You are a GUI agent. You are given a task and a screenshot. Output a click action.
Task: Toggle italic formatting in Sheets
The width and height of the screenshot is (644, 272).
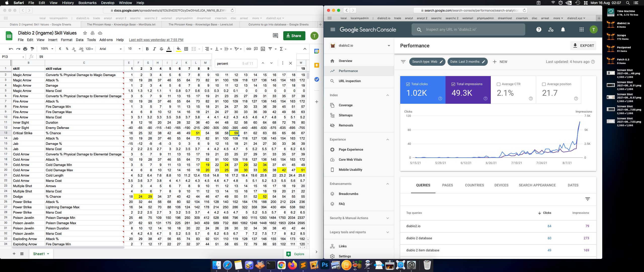(x=154, y=49)
